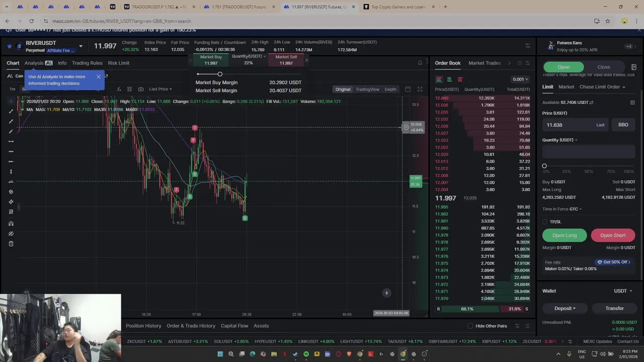
Task: Switch chart to Original view
Action: click(343, 89)
